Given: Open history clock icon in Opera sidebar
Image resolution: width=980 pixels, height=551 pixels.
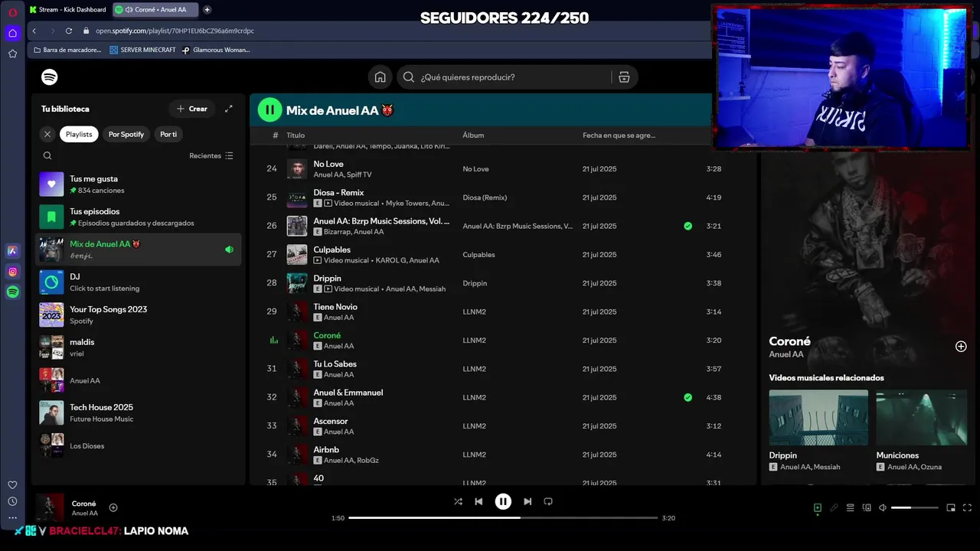Looking at the screenshot, I should click(x=12, y=501).
